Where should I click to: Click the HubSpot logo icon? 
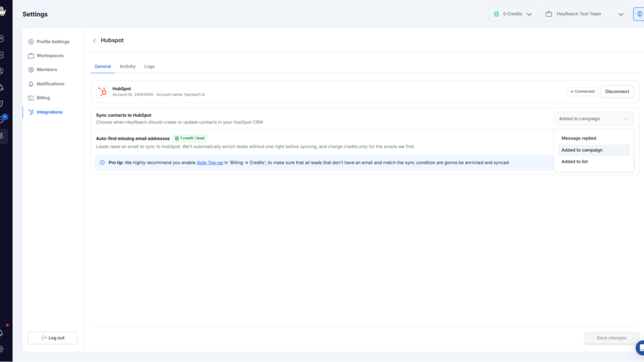pyautogui.click(x=103, y=92)
